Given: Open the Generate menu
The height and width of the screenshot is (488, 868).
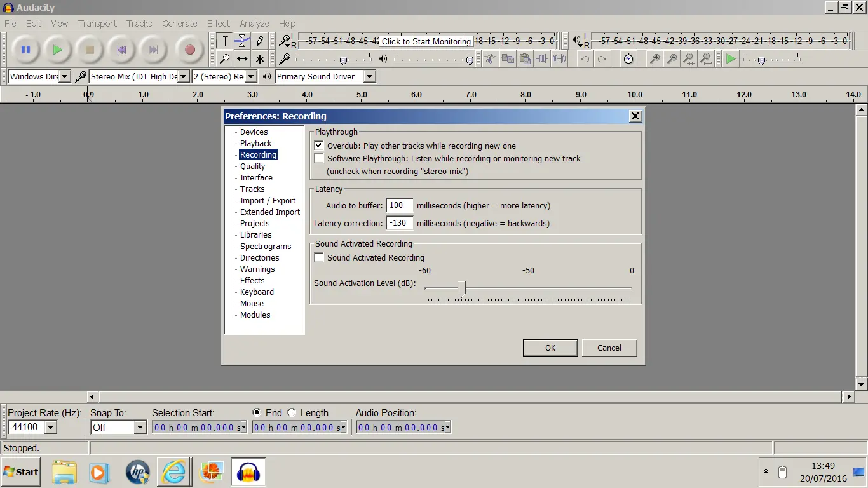Looking at the screenshot, I should (180, 24).
